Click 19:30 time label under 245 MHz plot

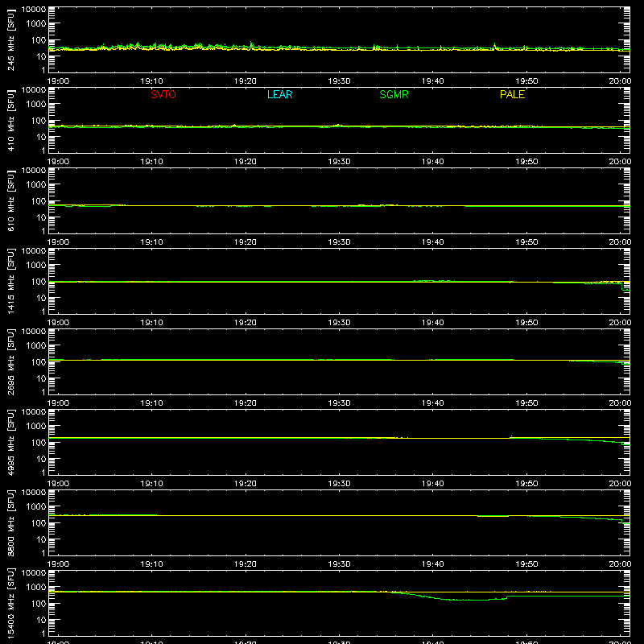(x=339, y=81)
